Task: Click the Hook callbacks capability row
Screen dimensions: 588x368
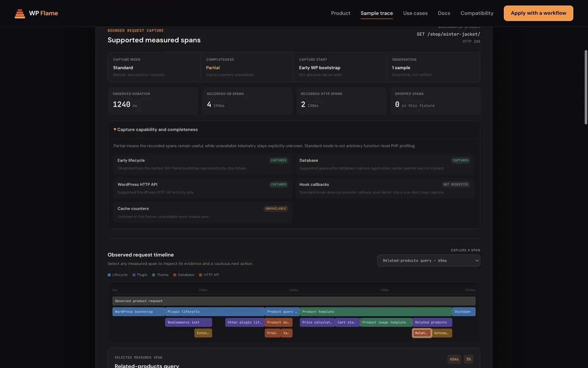Action: 385,188
